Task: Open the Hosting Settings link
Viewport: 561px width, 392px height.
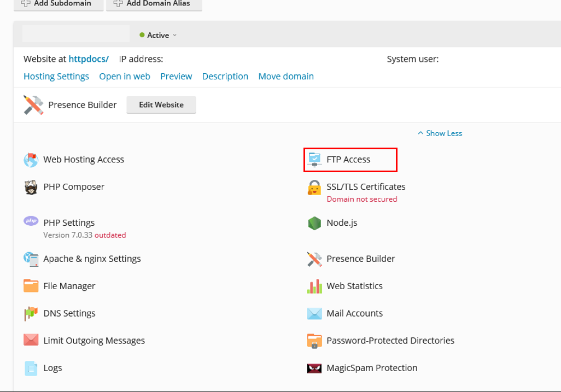Action: 56,77
